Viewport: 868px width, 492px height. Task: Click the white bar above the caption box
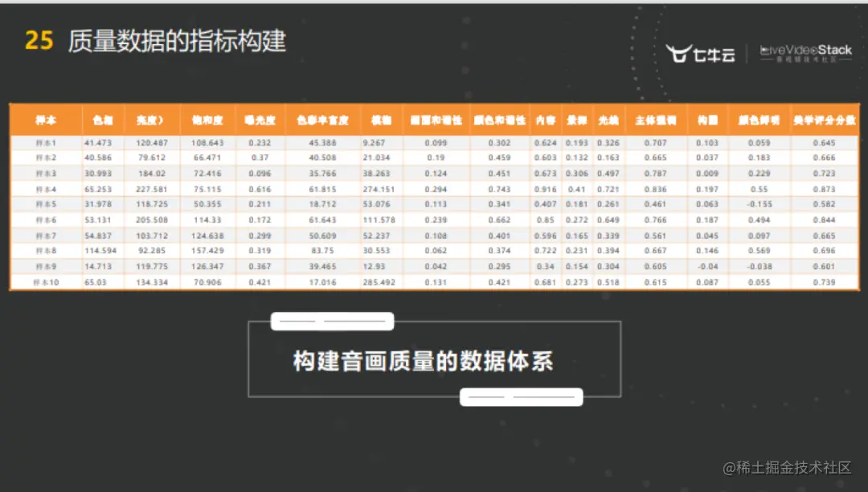pos(332,320)
